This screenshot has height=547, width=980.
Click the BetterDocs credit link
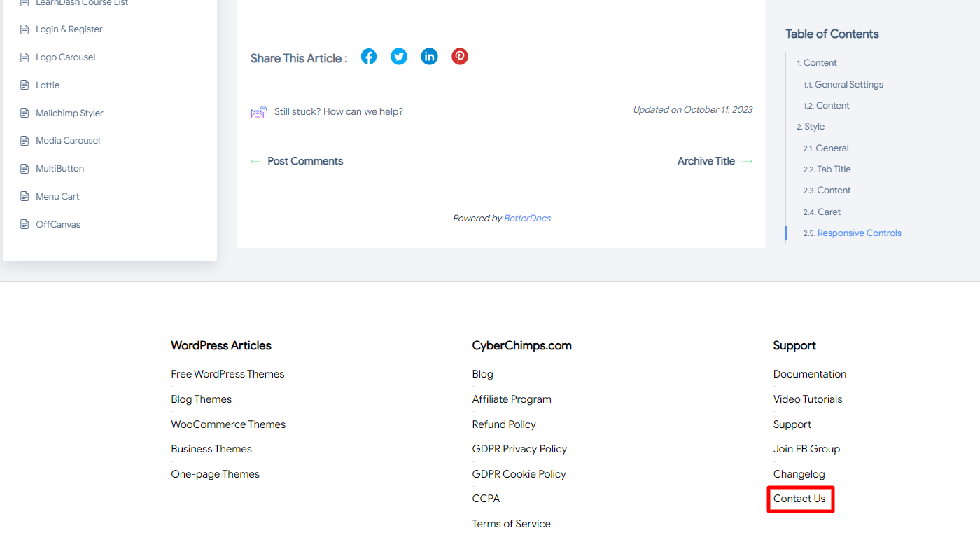[x=527, y=218]
